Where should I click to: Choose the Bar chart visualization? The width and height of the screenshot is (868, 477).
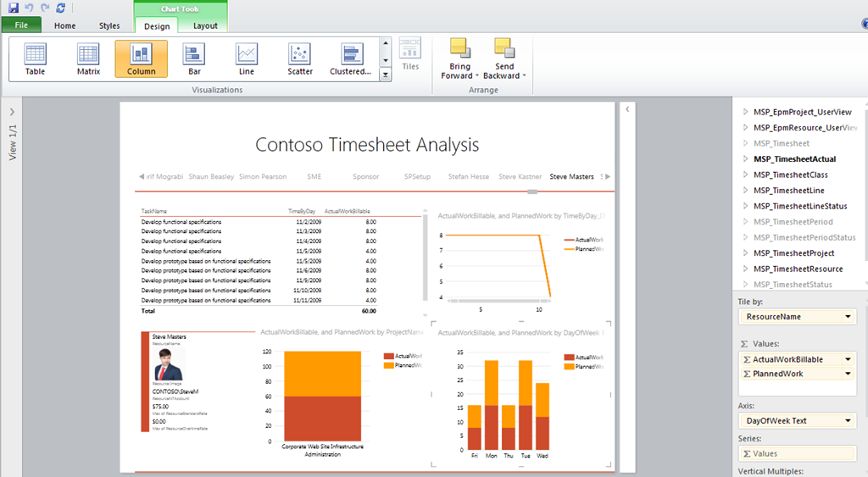[x=194, y=58]
